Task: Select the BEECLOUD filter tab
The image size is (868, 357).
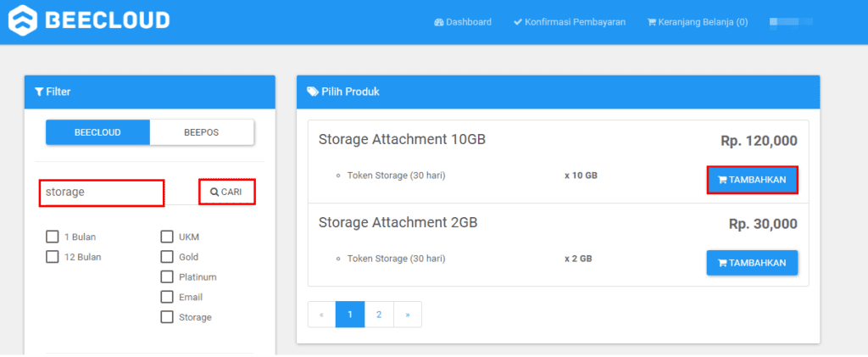Action: (x=97, y=132)
